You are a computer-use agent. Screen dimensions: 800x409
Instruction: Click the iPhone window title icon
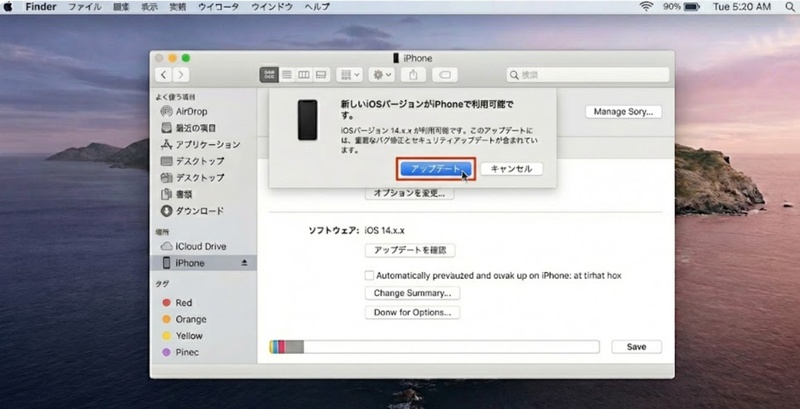[396, 58]
